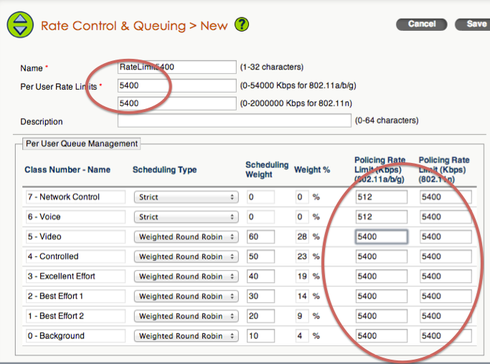Click scheduling weight 30 for Best Effort 1
This screenshot has width=490, height=364.
click(x=261, y=296)
